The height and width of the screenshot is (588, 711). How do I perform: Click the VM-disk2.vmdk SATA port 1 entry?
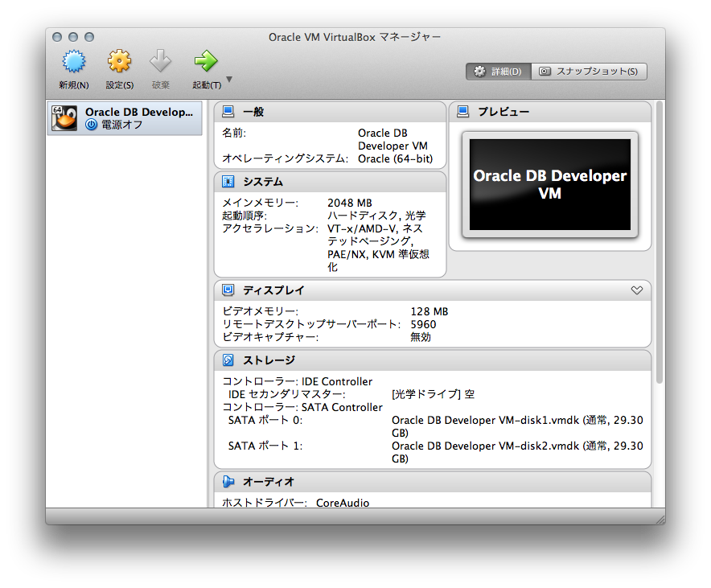tap(517, 452)
